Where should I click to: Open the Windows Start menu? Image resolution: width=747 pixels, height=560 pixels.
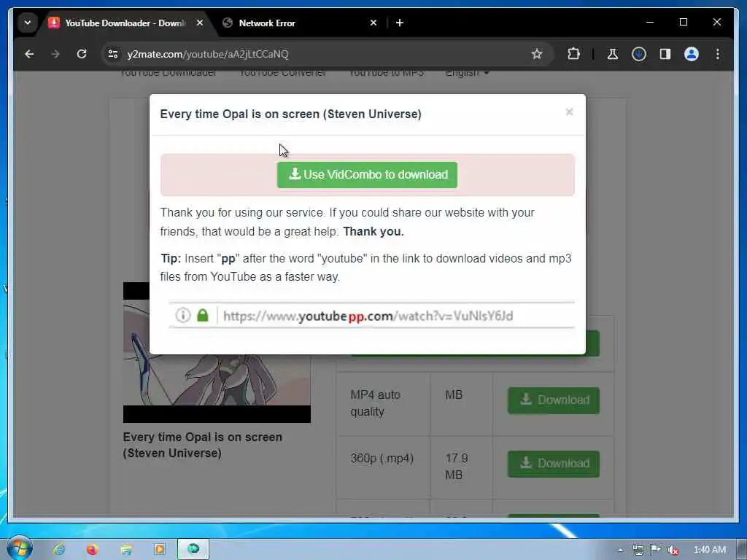coord(20,548)
